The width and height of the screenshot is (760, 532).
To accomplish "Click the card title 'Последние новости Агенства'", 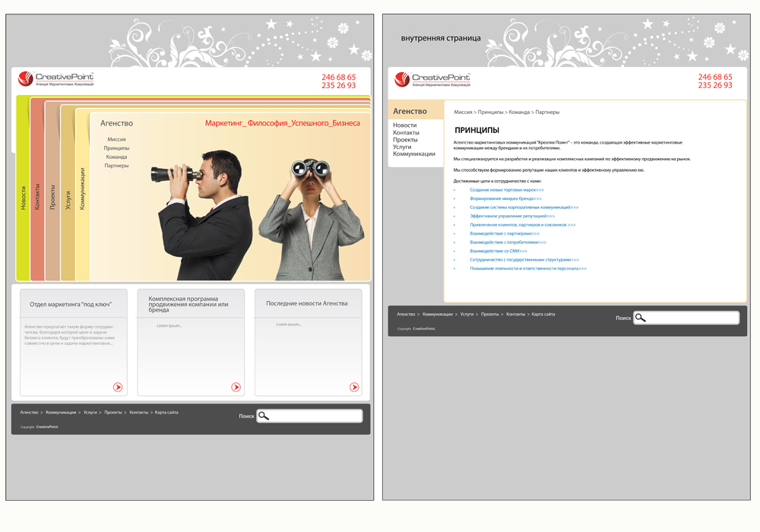I will [x=307, y=303].
